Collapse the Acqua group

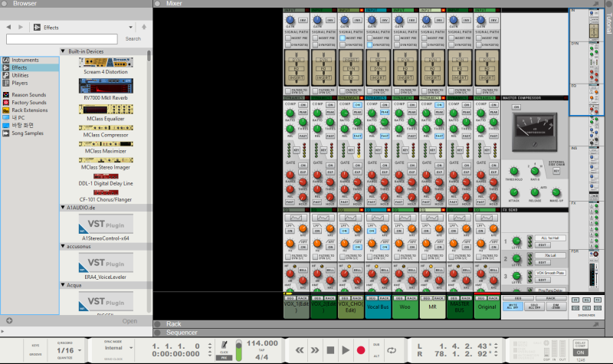tap(63, 285)
